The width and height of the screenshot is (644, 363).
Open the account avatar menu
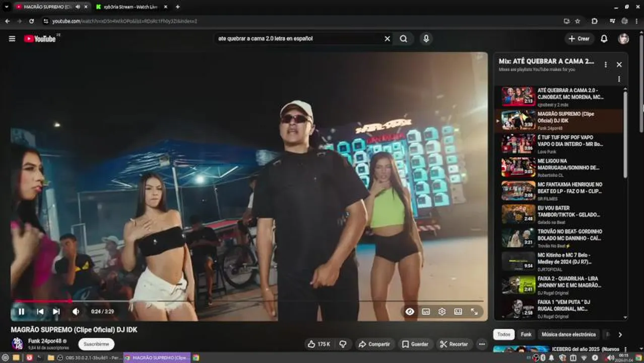click(624, 39)
